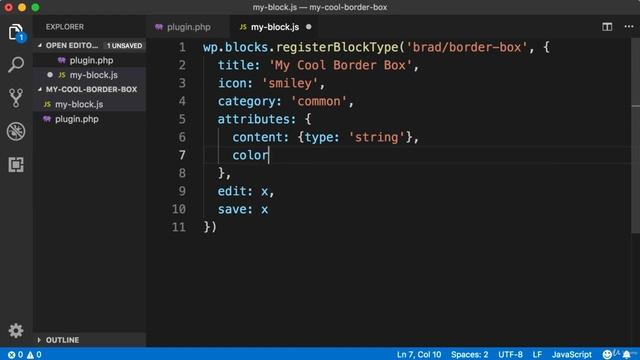
Task: Split the editor to the right
Action: pyautogui.click(x=607, y=27)
